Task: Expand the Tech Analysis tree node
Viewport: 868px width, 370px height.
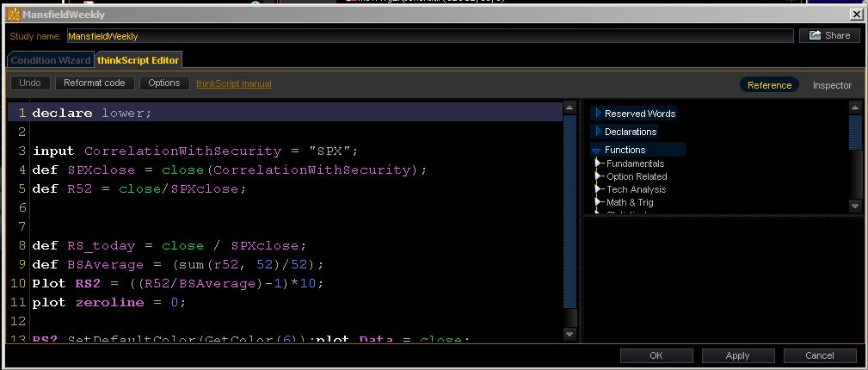Action: (600, 189)
